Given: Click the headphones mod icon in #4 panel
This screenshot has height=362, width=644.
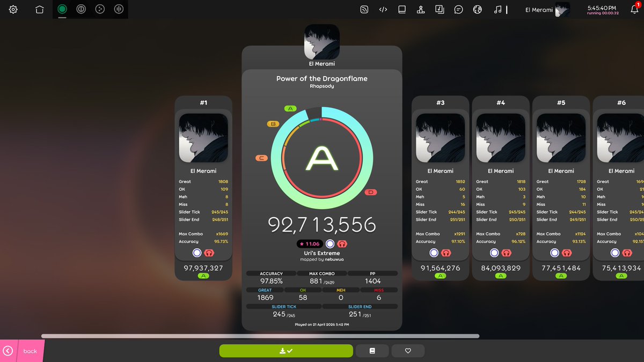Looking at the screenshot, I should pyautogui.click(x=507, y=253).
